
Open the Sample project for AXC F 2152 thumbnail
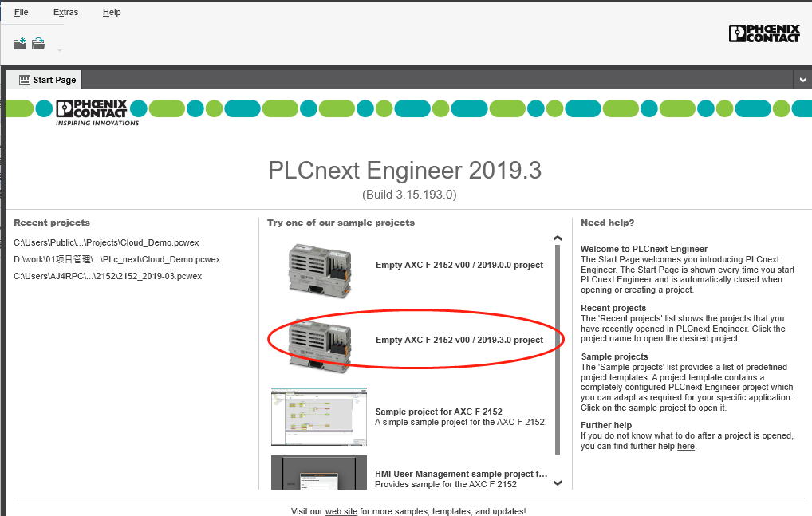318,416
